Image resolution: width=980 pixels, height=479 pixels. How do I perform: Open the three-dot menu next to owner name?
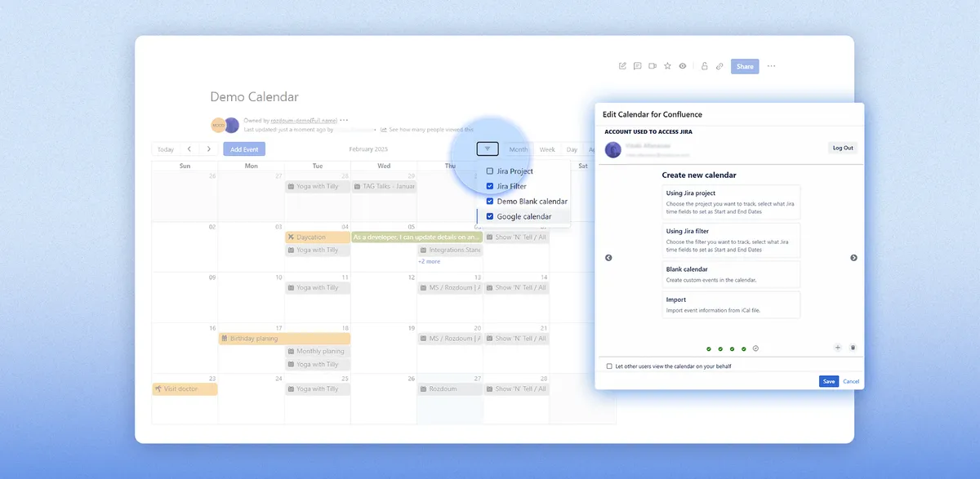(345, 120)
